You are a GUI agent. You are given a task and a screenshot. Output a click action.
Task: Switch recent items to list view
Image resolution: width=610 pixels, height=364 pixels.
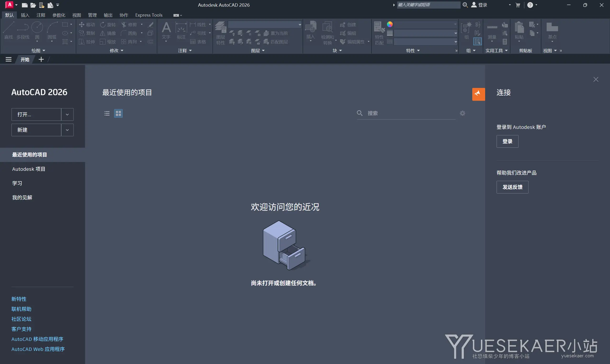tap(107, 113)
